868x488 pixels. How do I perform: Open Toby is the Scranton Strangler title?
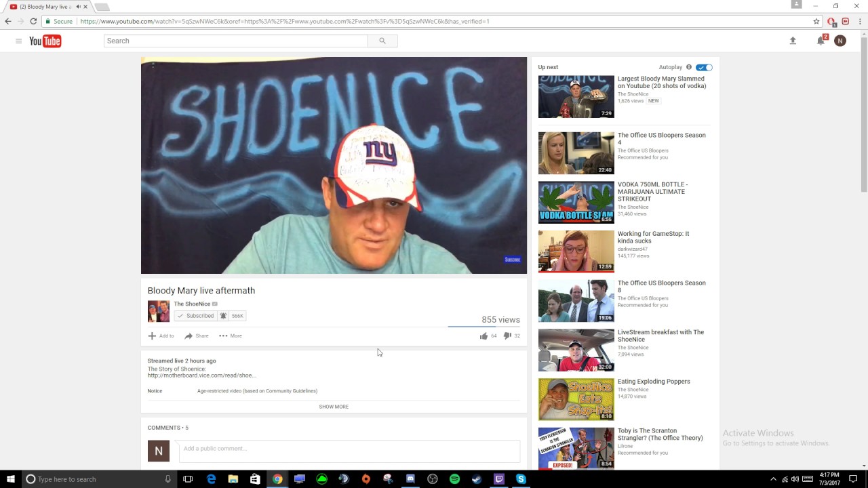[x=660, y=434]
